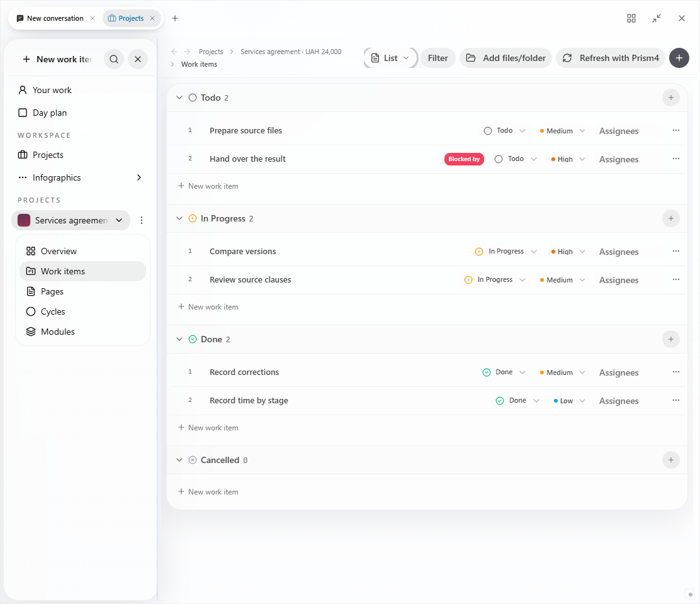Image resolution: width=700 pixels, height=604 pixels.
Task: Open more options for Record time by stage
Action: coord(676,400)
